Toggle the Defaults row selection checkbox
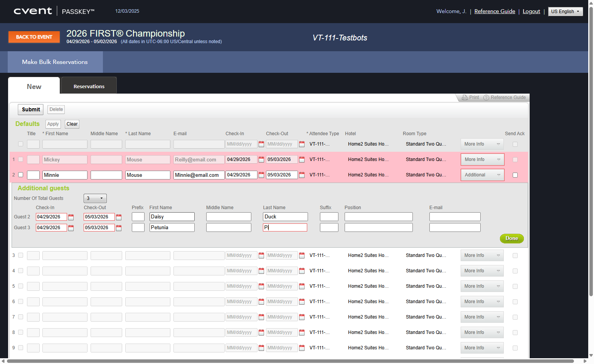 [21, 144]
